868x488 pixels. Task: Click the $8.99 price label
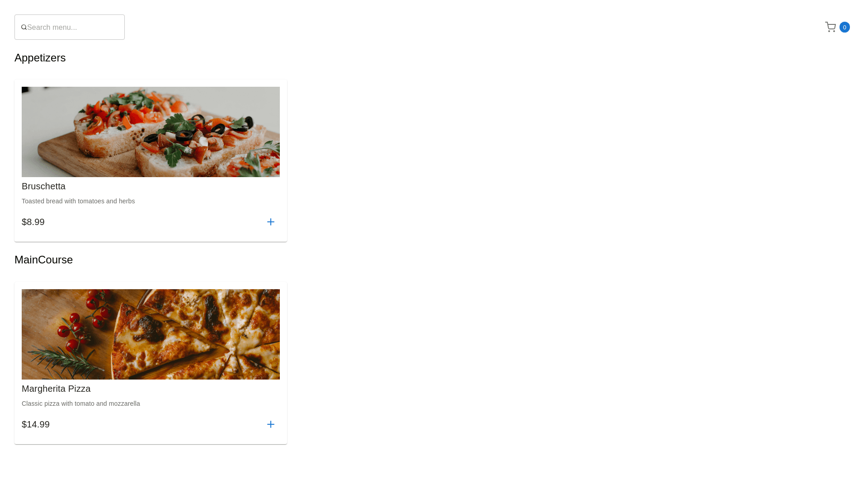click(33, 222)
